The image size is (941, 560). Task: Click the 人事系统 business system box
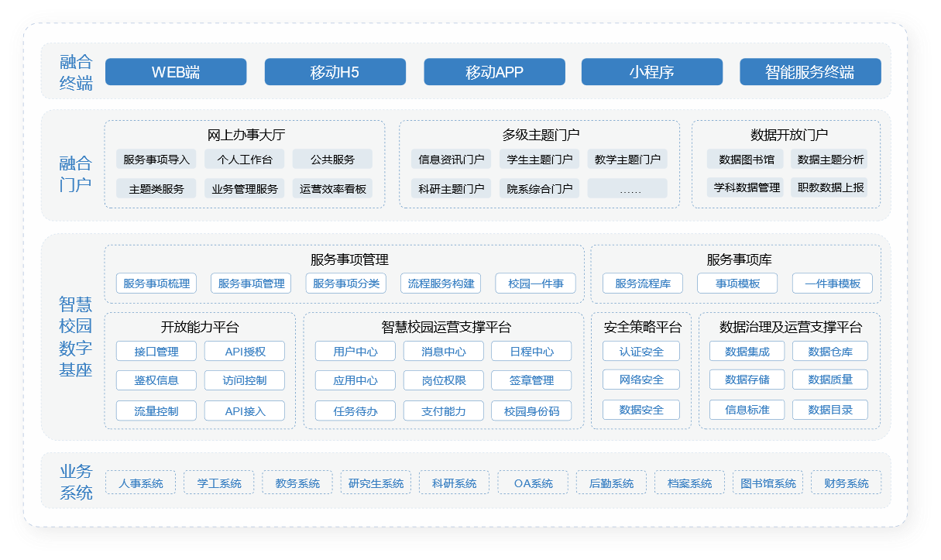[x=141, y=483]
